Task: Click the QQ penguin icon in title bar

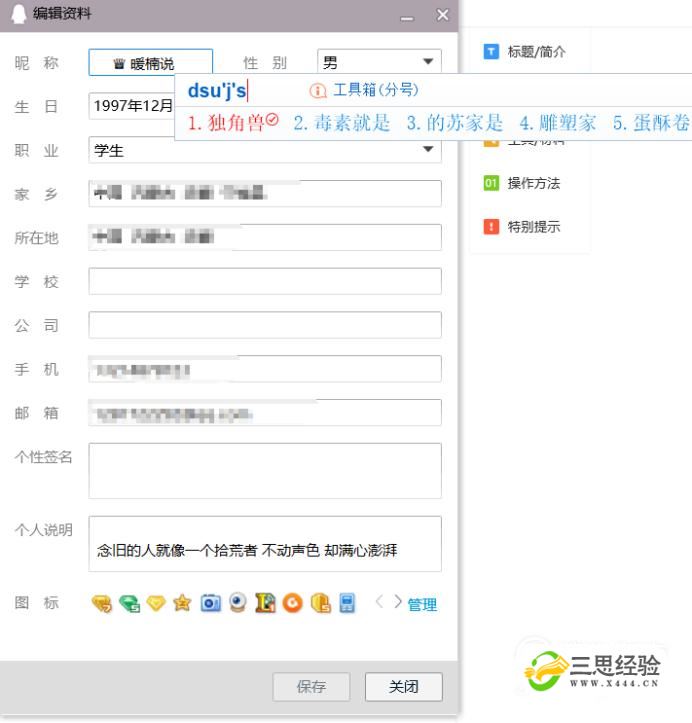Action: [x=18, y=14]
